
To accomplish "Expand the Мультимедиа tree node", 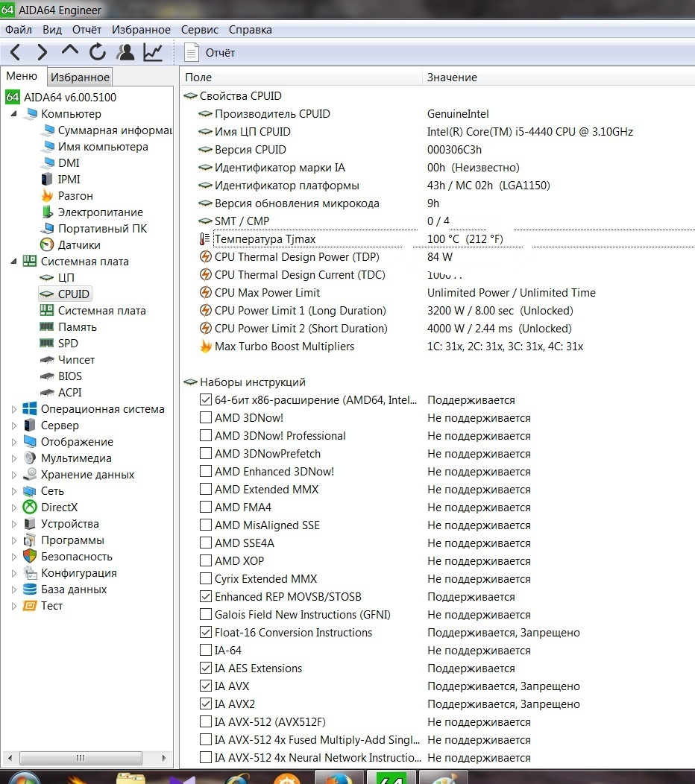I will (x=14, y=458).
